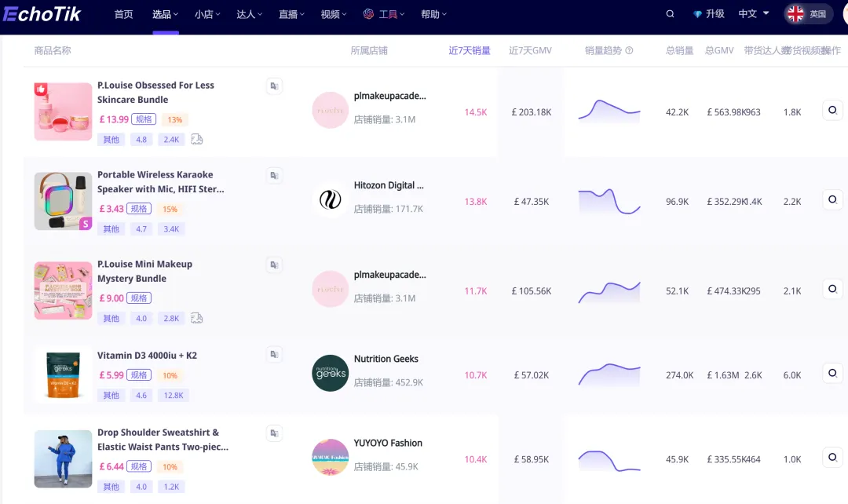Viewport: 848px width, 504px height.
Task: Click 规格 button for £3.43 karaoke speaker
Action: (139, 208)
